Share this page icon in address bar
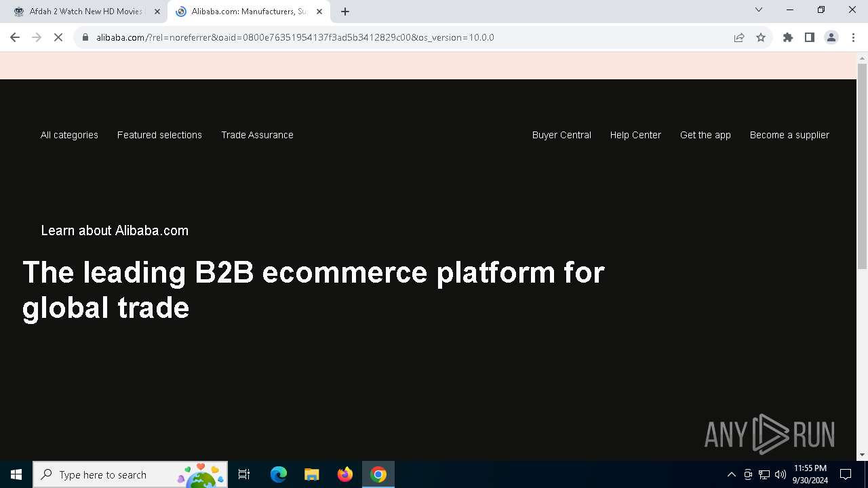The height and width of the screenshot is (488, 868). click(x=739, y=37)
